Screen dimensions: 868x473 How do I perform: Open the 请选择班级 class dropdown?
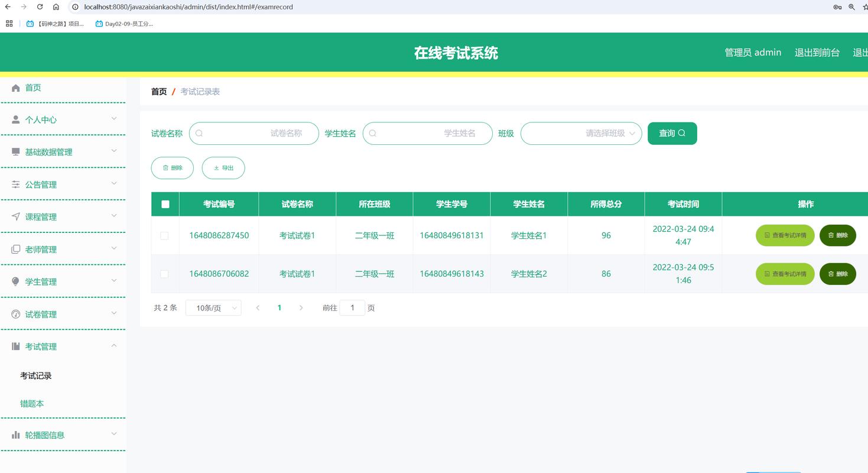pos(580,133)
